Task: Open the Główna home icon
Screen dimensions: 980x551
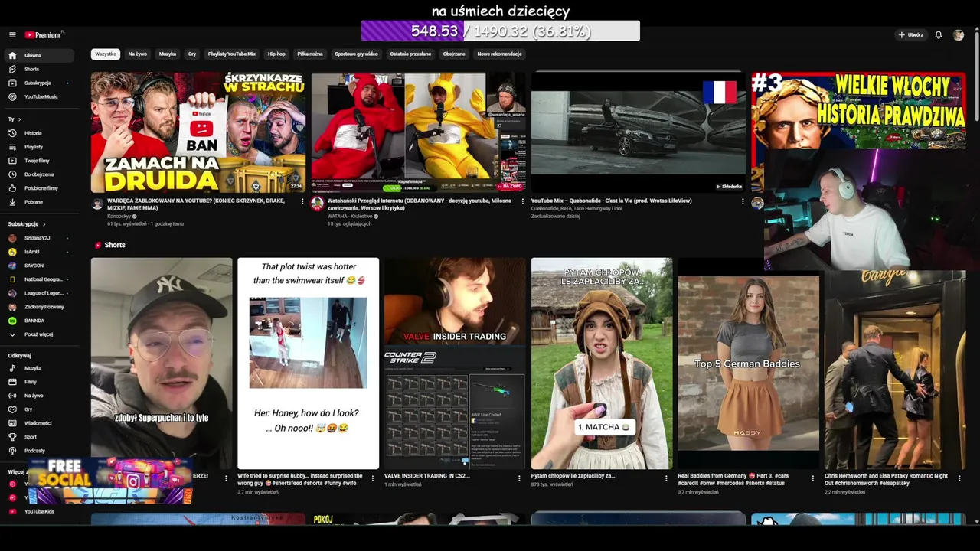Action: (12, 56)
